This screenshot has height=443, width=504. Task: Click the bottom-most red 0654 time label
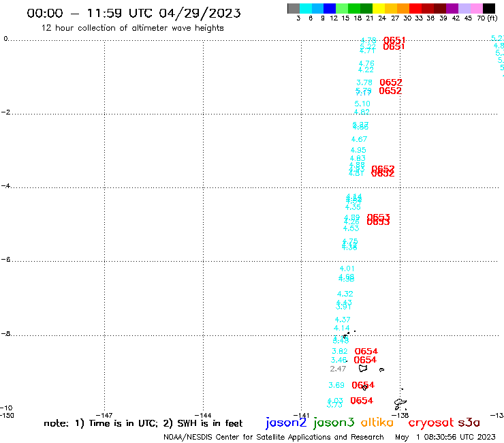click(x=362, y=401)
